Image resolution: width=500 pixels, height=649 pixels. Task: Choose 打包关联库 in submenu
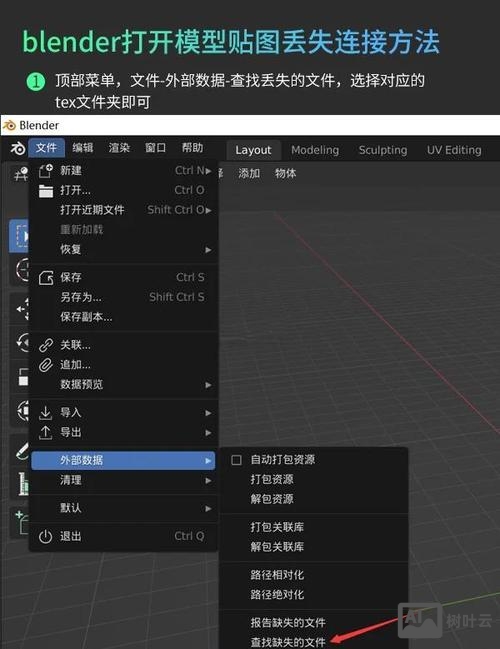tap(314, 527)
